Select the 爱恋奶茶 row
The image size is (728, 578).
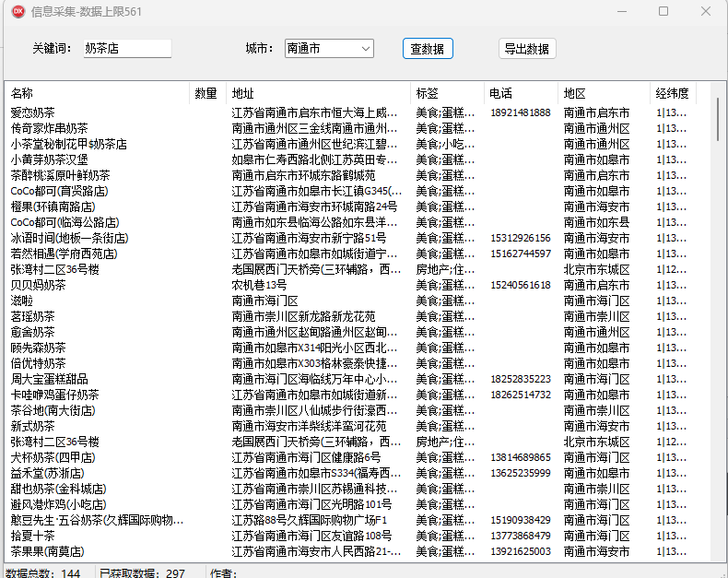click(33, 112)
